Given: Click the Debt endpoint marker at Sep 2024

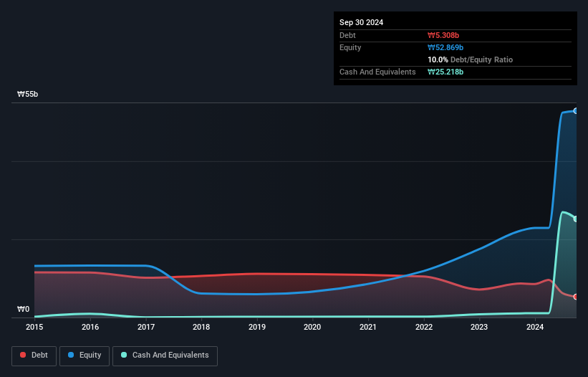Looking at the screenshot, I should [x=576, y=297].
